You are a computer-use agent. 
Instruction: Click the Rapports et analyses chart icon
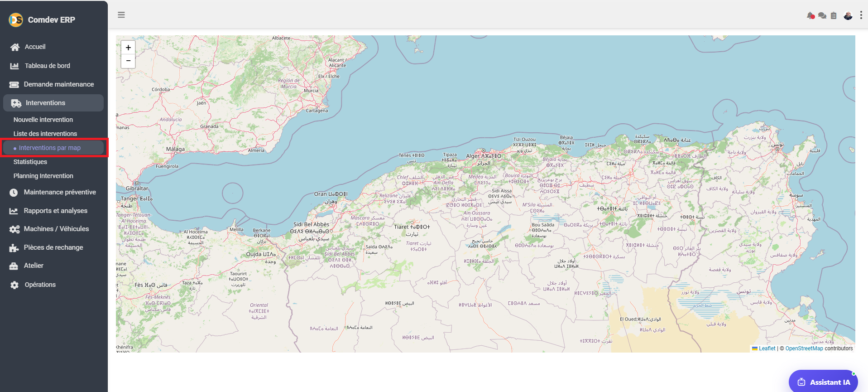pos(14,211)
